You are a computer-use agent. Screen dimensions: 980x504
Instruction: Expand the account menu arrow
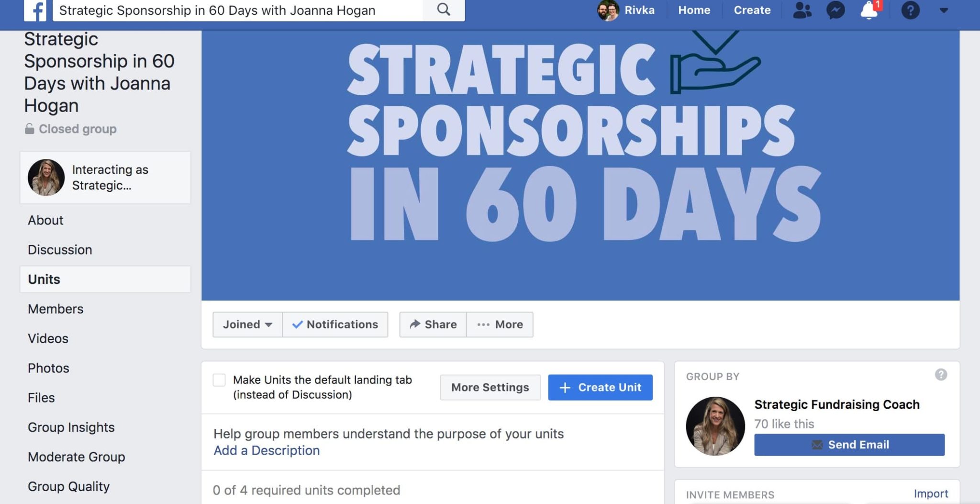pos(944,10)
